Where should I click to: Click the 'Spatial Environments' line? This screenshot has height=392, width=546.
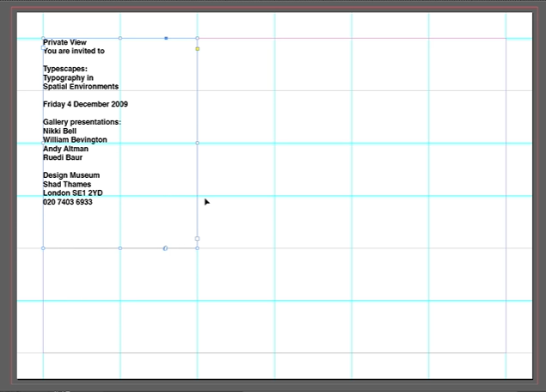point(81,87)
